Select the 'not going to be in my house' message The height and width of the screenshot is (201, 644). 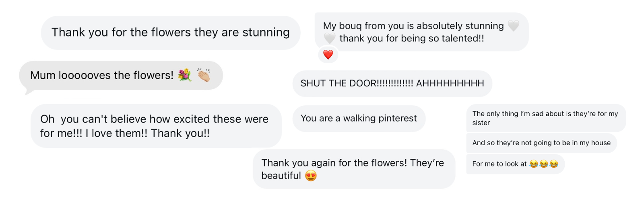coord(541,143)
